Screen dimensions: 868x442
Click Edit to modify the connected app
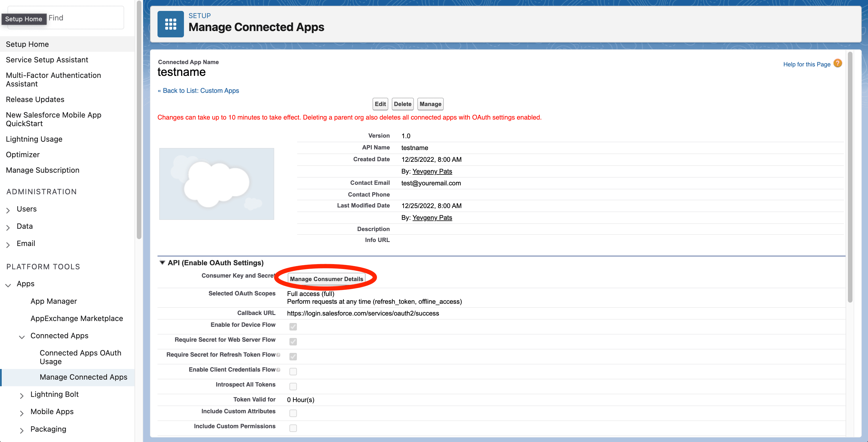click(379, 104)
